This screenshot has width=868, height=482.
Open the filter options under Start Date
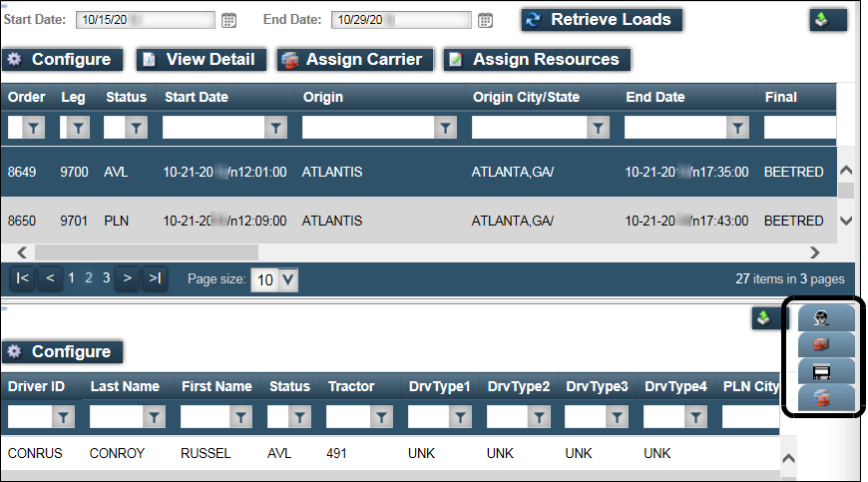(276, 128)
